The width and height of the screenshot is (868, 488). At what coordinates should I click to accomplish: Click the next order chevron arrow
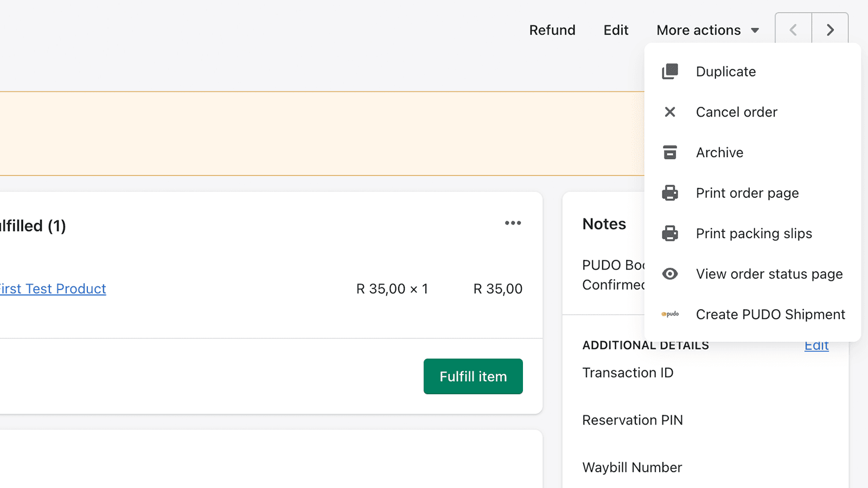pos(830,30)
